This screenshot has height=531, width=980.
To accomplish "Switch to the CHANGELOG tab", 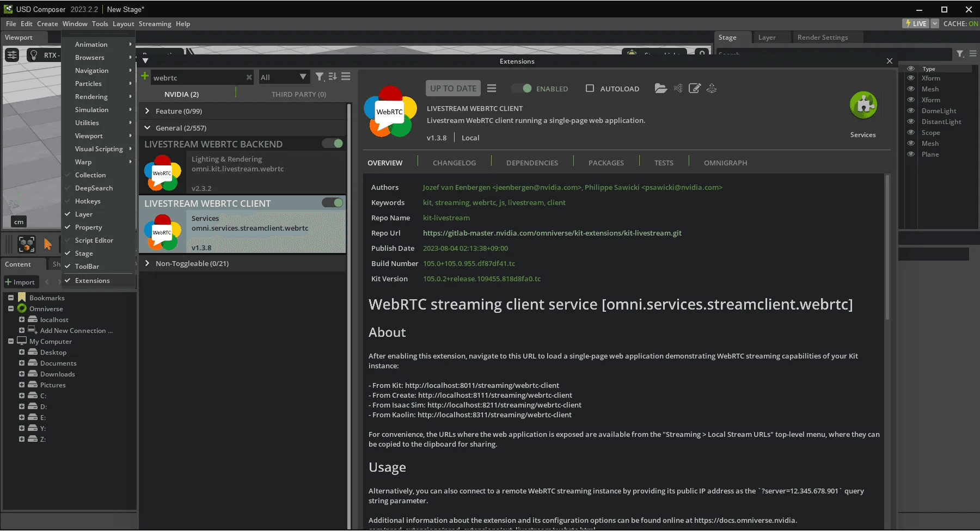I will pos(454,163).
